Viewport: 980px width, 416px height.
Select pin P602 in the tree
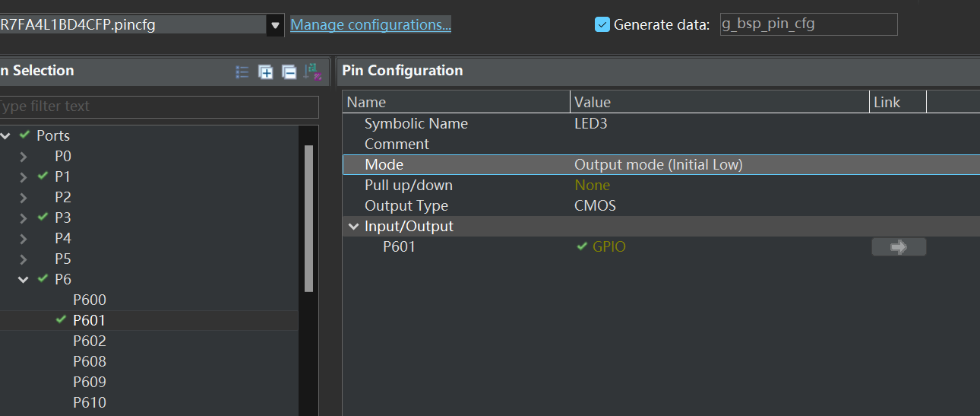(90, 341)
